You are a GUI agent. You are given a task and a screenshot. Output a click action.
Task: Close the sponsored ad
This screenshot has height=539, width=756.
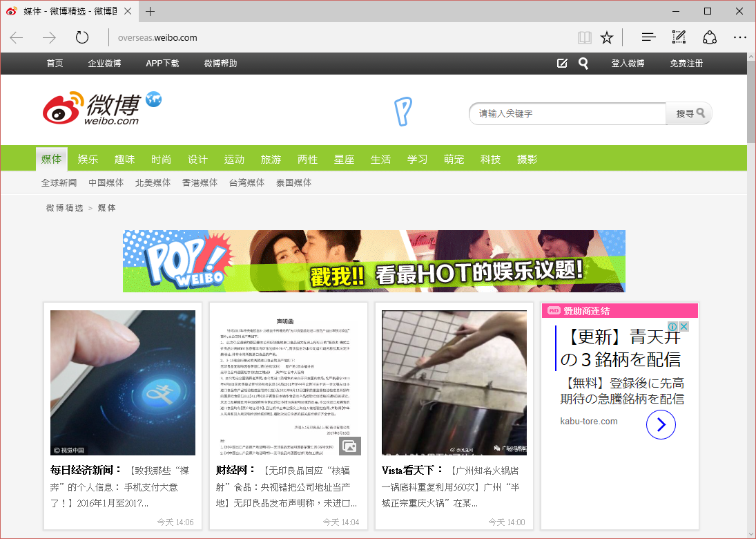click(x=684, y=326)
